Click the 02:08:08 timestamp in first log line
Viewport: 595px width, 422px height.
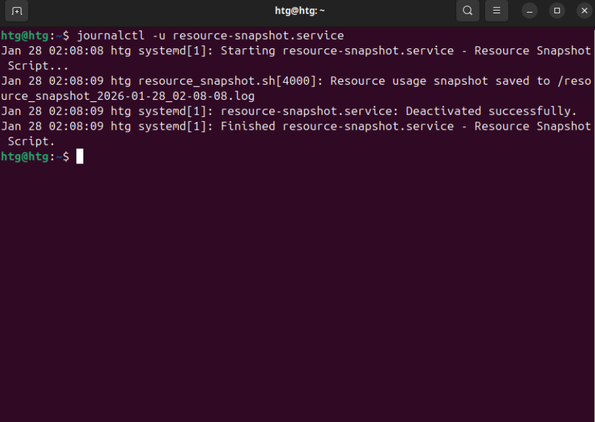point(76,51)
